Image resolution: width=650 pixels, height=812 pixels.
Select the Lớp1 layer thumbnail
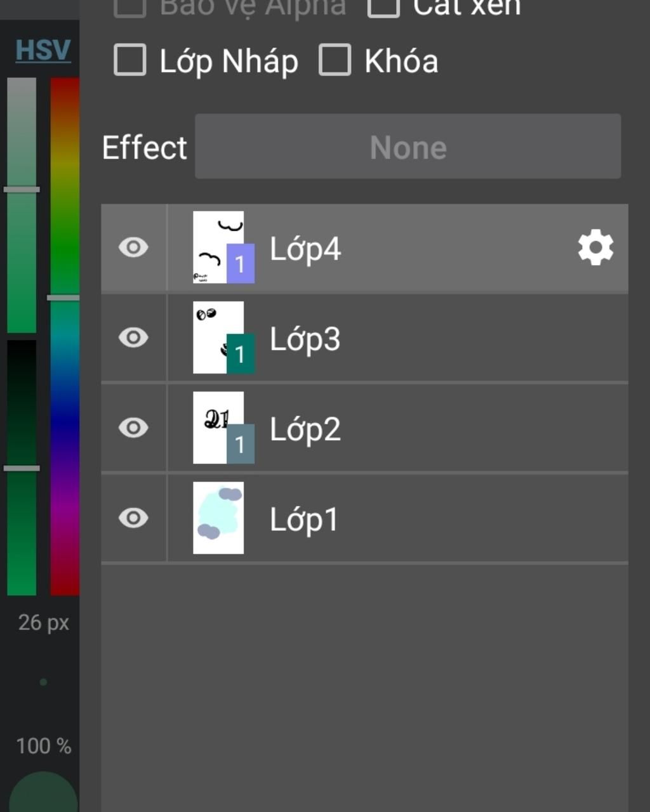(x=218, y=518)
